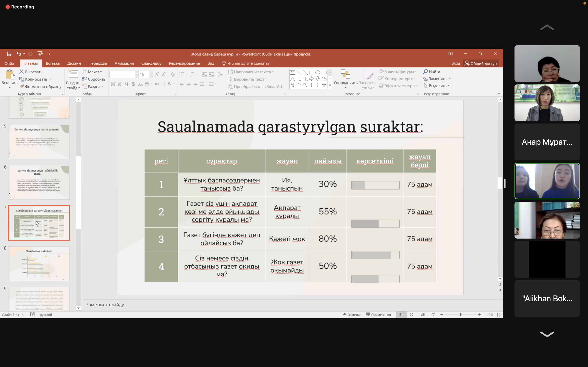Click the Save icon in quick access toolbar
The width and height of the screenshot is (588, 367).
tap(9, 54)
